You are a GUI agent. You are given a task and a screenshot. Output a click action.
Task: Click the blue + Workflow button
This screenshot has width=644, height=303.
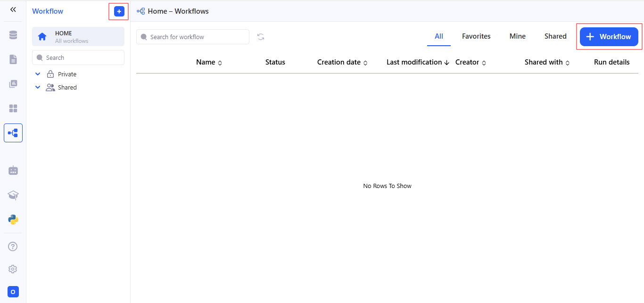[x=609, y=37]
